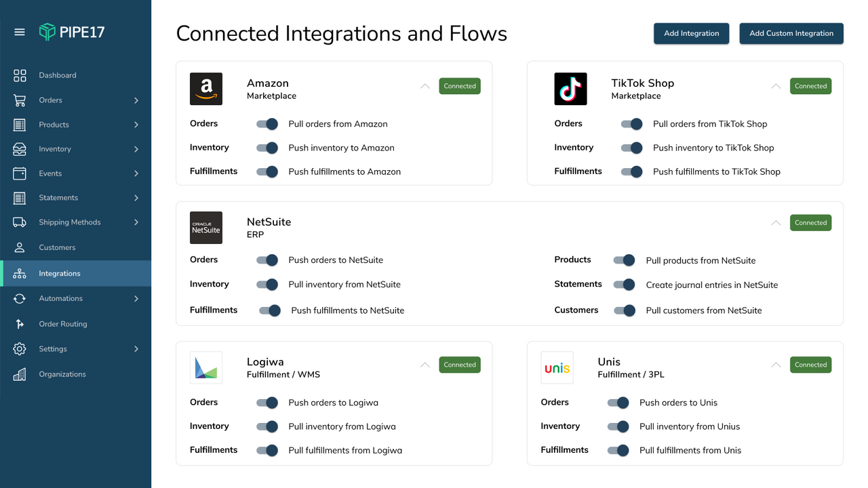
Task: Toggle Create journal entries in NetSuite
Action: (x=625, y=285)
